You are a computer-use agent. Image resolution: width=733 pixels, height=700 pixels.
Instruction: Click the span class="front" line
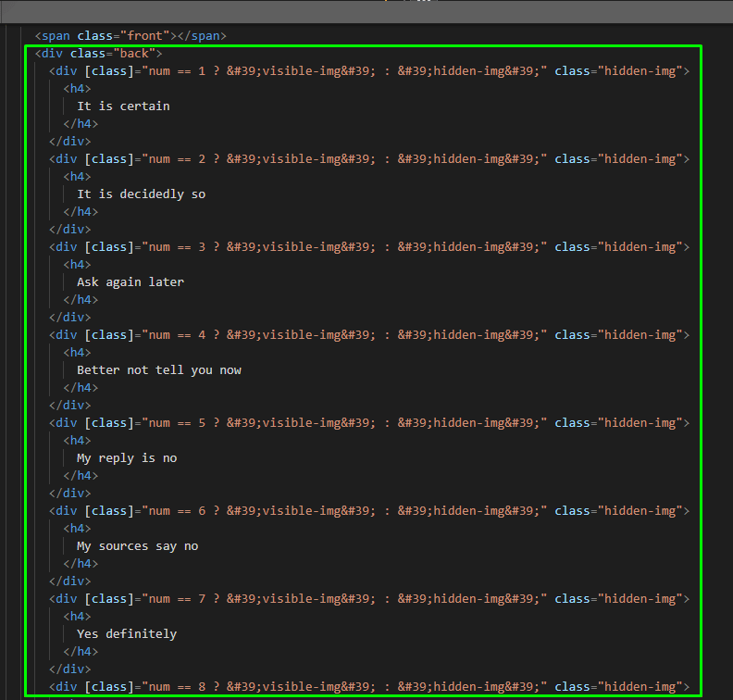point(130,36)
